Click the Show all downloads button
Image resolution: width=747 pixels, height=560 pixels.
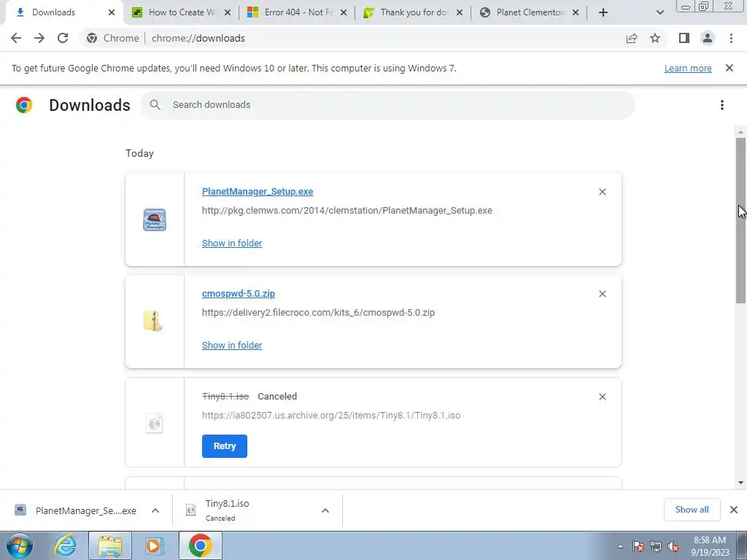(x=692, y=510)
